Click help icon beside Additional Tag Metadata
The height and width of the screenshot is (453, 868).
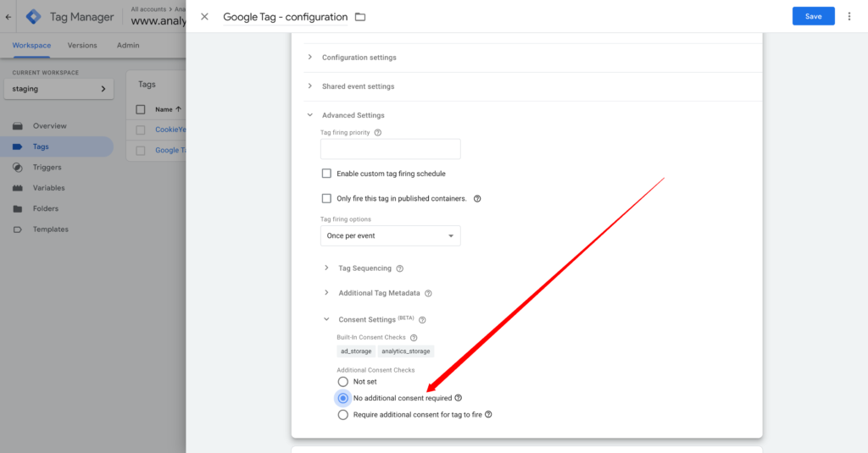point(428,294)
